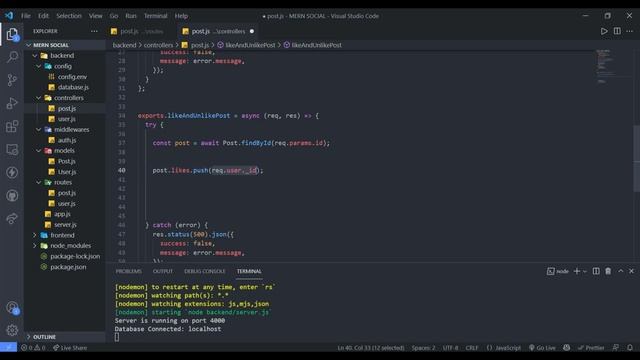Switch to the OUTPUT panel tab
This screenshot has height=360, width=640.
(x=163, y=271)
